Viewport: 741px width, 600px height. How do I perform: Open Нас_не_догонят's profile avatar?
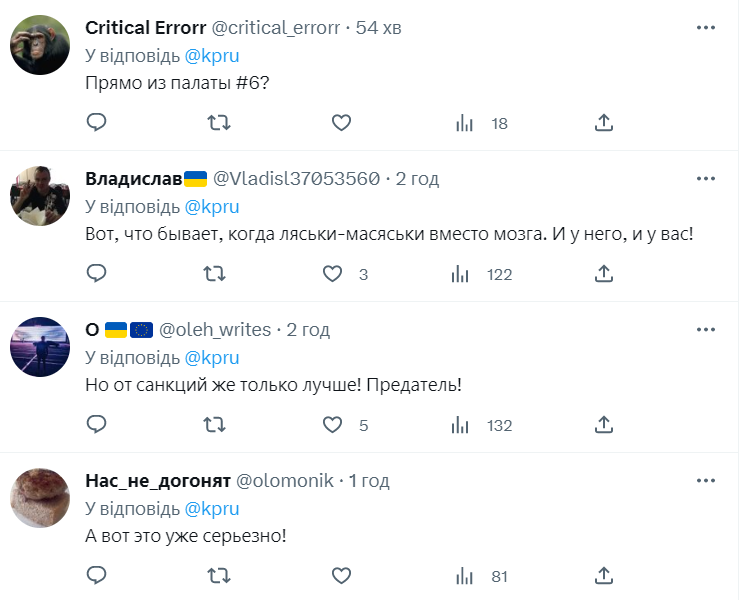coord(39,498)
